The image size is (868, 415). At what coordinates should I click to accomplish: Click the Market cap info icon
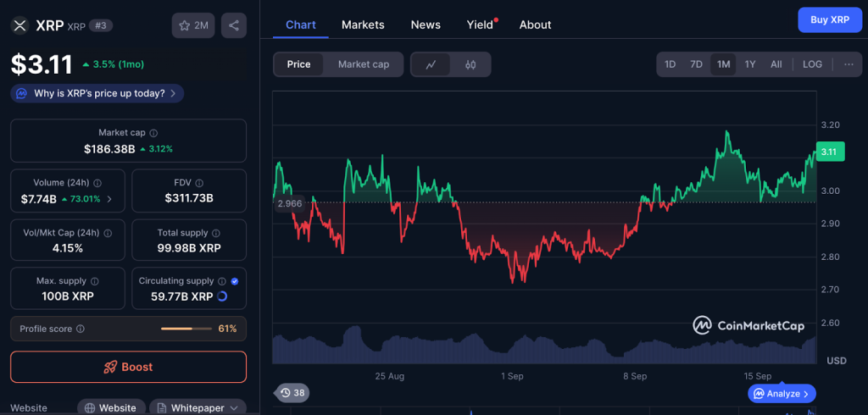[x=153, y=133]
